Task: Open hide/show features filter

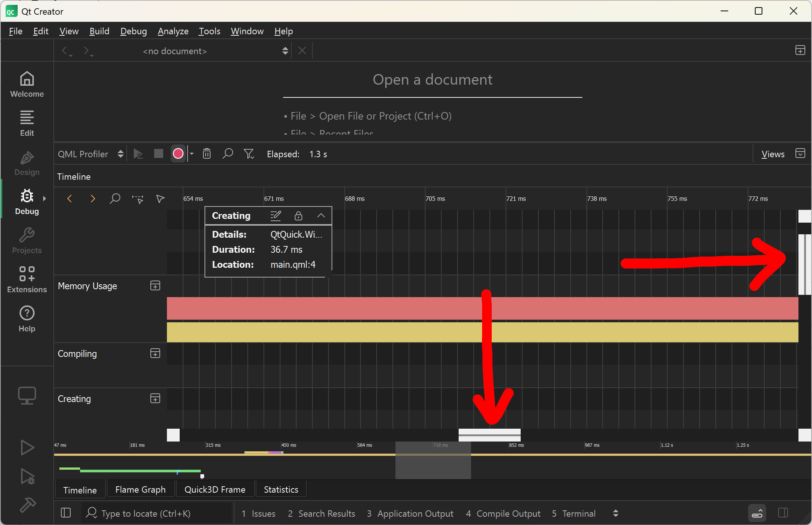Action: [x=248, y=154]
